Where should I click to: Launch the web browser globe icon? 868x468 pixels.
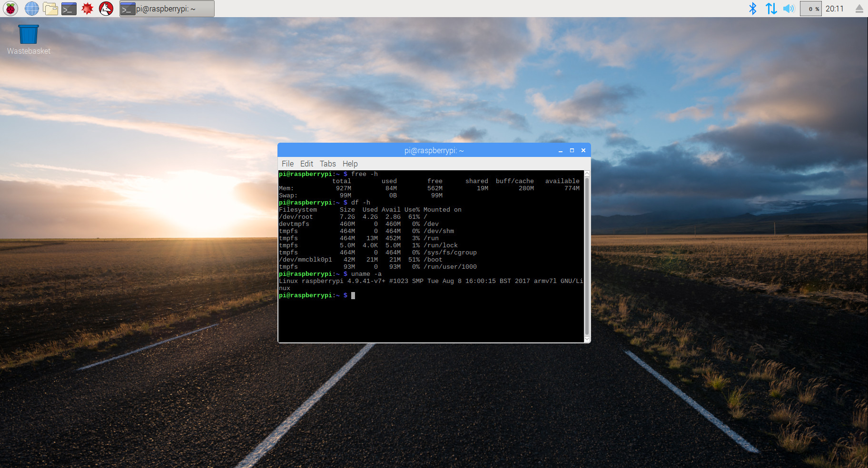pyautogui.click(x=32, y=9)
